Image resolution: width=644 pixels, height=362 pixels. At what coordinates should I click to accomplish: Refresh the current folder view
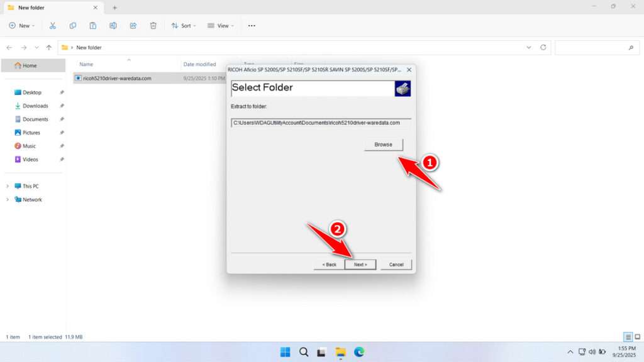[x=543, y=47]
